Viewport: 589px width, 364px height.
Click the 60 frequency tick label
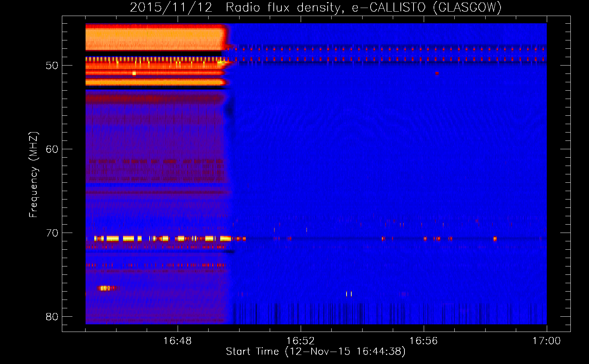(52, 149)
